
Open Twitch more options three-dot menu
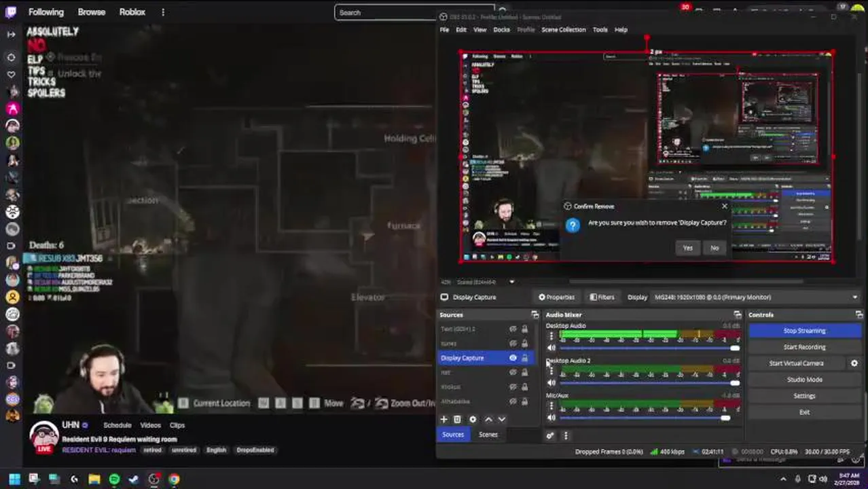pyautogui.click(x=163, y=12)
